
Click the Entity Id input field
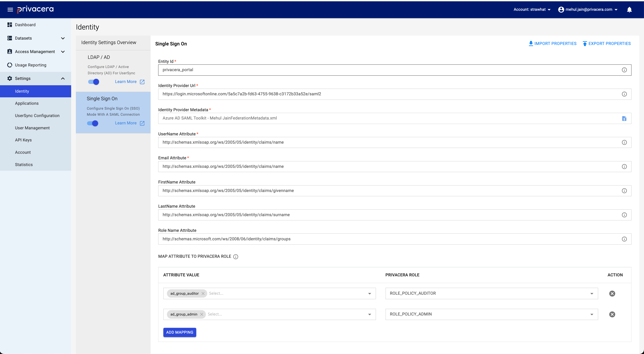394,70
